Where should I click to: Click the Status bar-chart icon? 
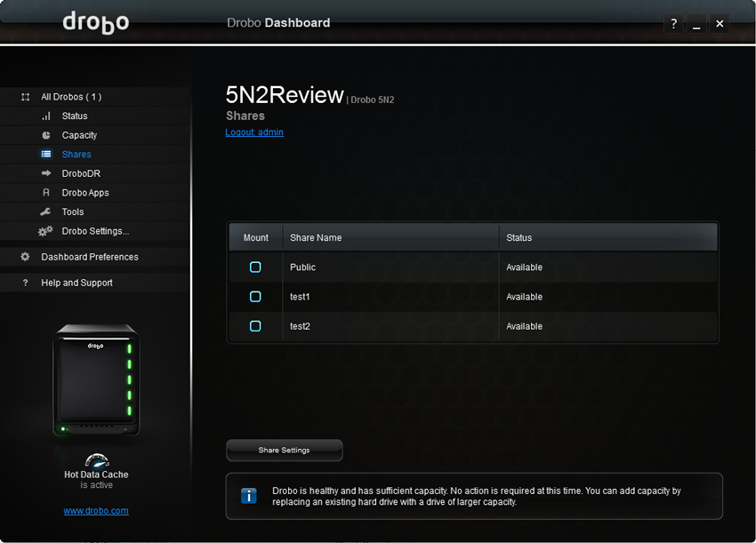[46, 116]
